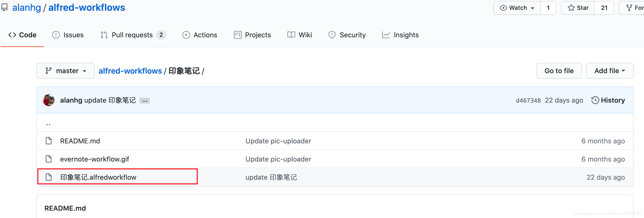Viewport: 644px width, 218px height.
Task: Open the alfred-workflows repository title link
Action: [x=86, y=8]
